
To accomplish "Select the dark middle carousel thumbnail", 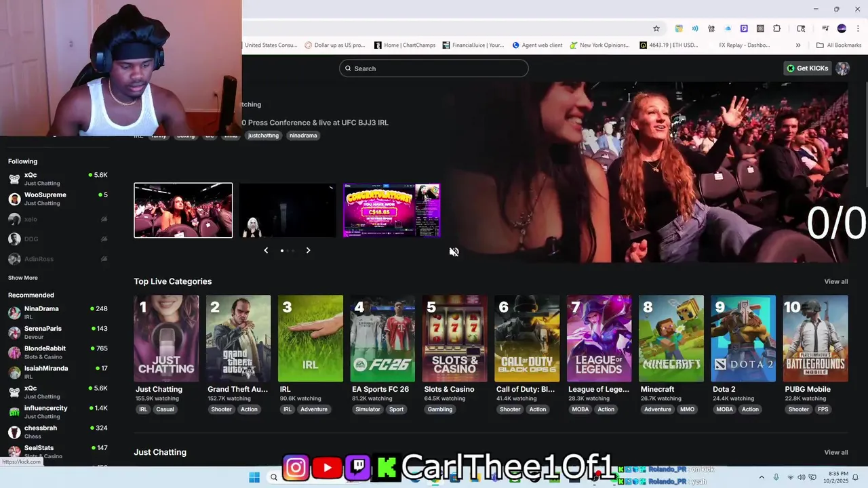I will (288, 210).
